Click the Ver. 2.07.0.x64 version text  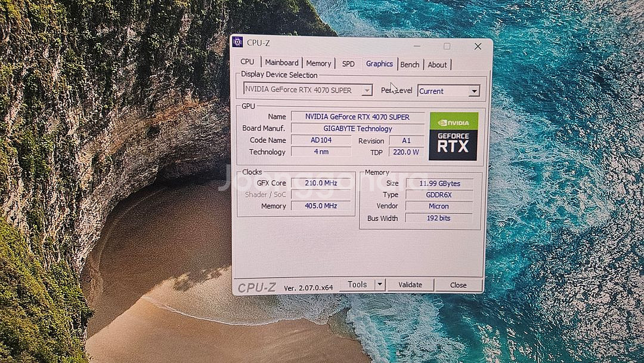click(x=308, y=288)
